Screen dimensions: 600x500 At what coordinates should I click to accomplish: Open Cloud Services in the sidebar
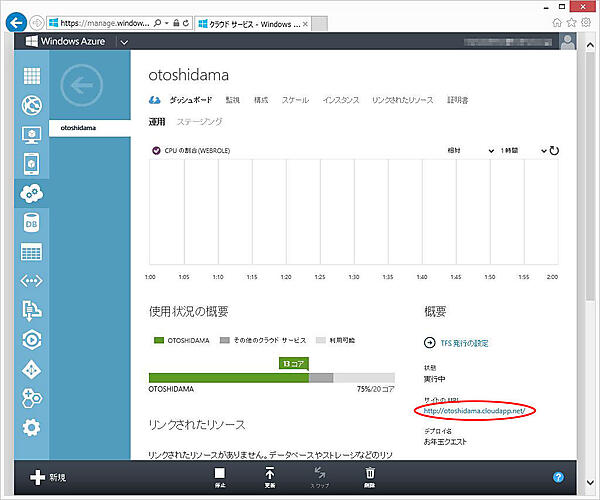31,191
